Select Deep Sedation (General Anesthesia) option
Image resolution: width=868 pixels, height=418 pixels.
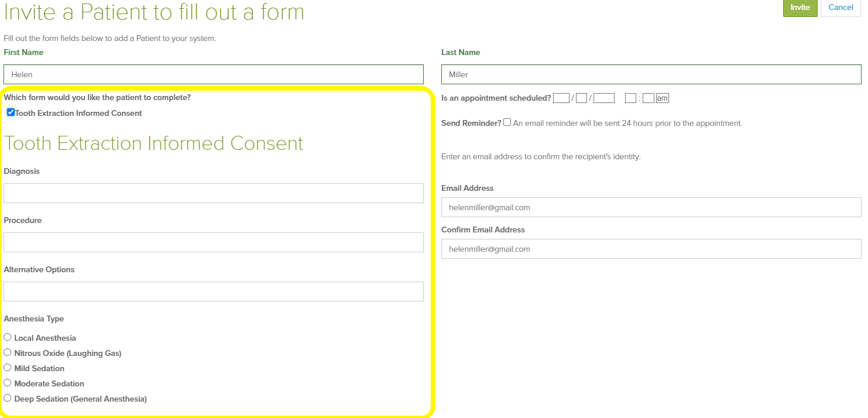(x=6, y=398)
